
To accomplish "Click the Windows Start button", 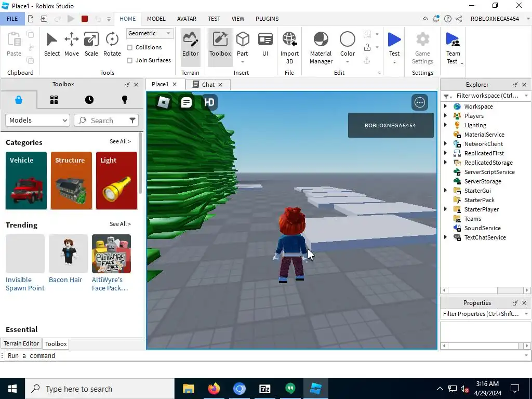I will 12,389.
